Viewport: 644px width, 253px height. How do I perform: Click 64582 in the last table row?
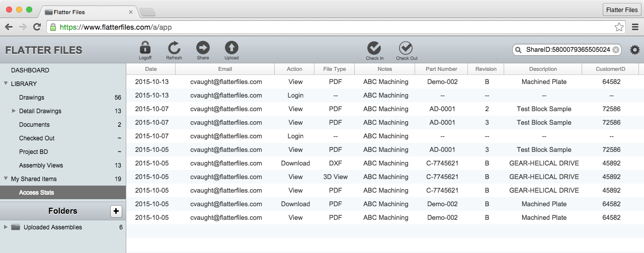611,217
